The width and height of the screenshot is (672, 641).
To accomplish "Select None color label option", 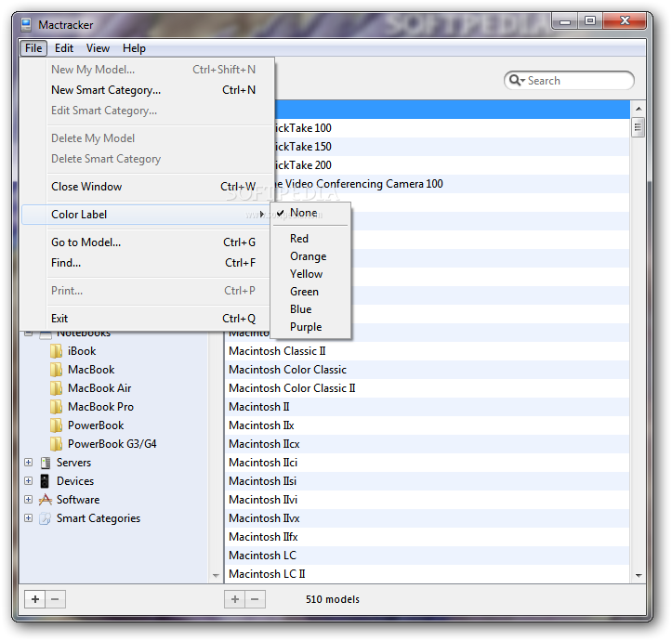I will click(x=310, y=213).
